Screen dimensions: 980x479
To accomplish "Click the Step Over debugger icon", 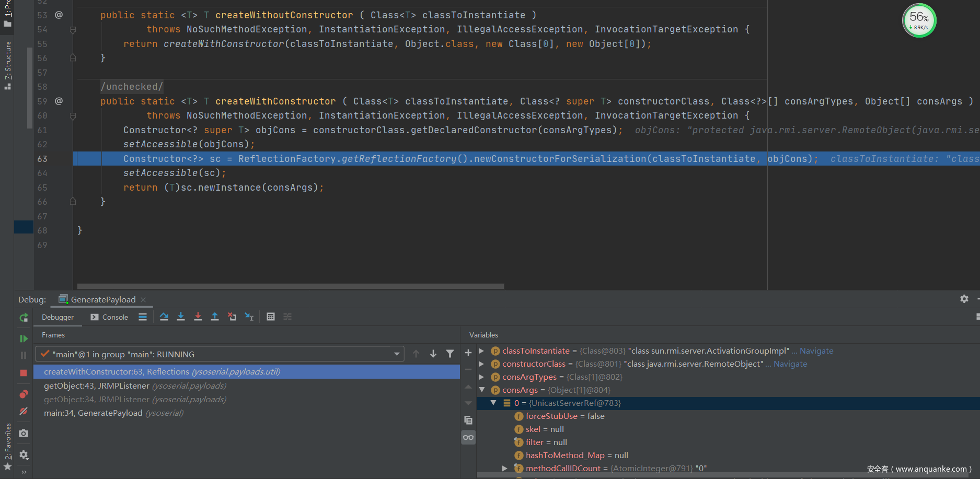I will 164,317.
